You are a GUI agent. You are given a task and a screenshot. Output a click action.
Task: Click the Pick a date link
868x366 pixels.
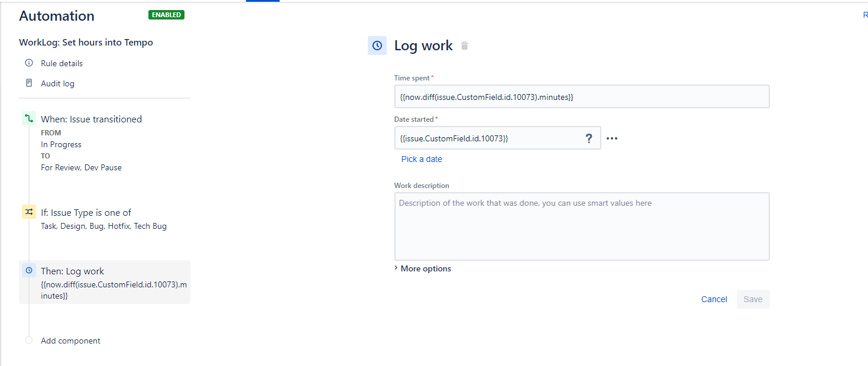(422, 159)
